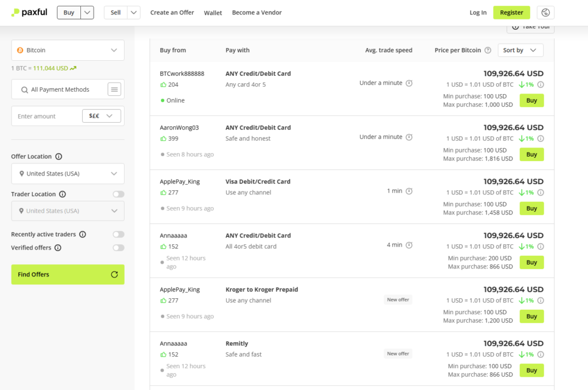Click the Paxful logo

click(29, 13)
